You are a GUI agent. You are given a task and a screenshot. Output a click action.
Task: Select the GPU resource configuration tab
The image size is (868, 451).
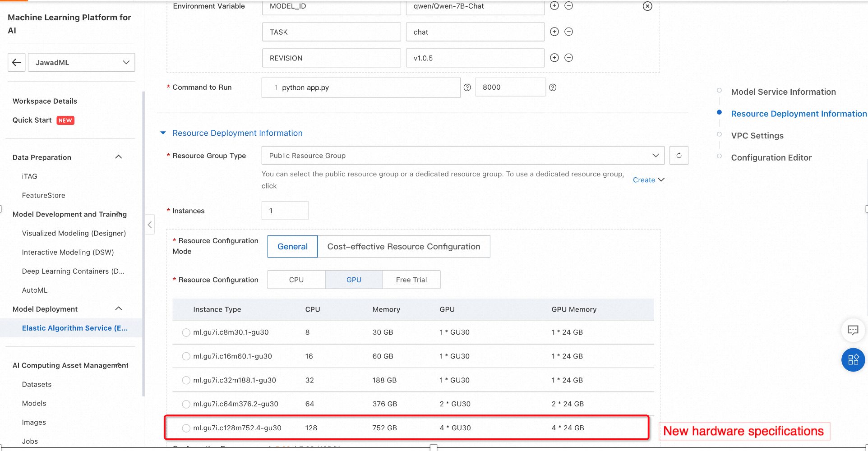[354, 280]
